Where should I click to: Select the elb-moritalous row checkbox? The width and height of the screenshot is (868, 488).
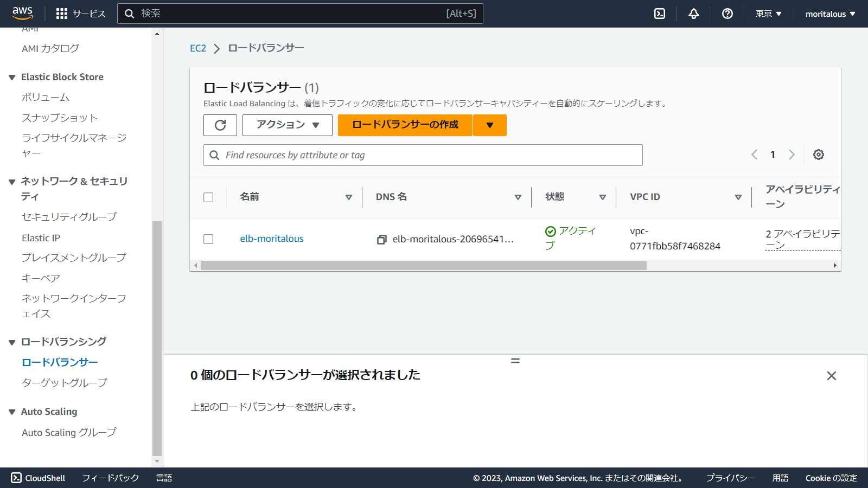point(208,239)
